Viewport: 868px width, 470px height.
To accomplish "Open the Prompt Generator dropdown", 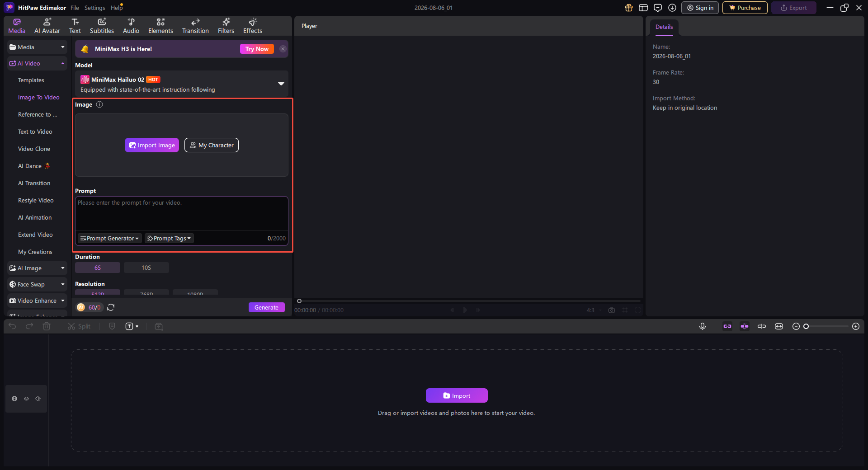I will [110, 238].
